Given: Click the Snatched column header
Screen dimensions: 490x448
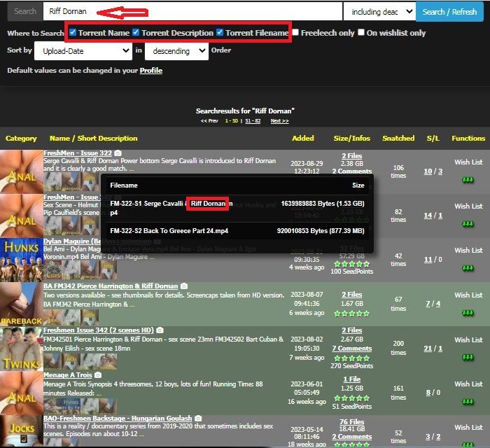Looking at the screenshot, I should point(398,139).
